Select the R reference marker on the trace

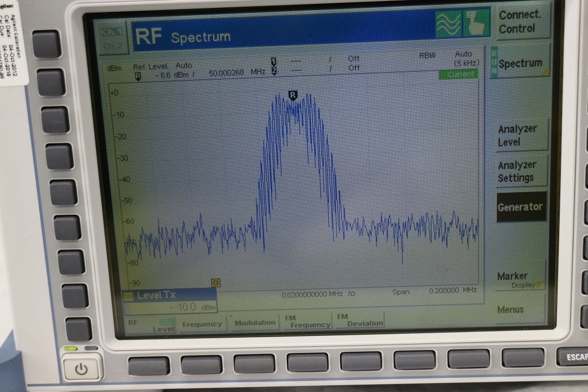(293, 96)
